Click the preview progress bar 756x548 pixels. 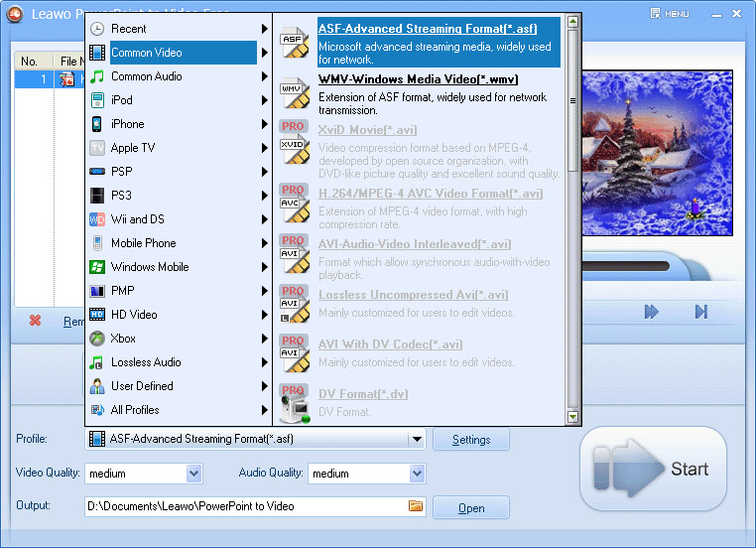(626, 266)
